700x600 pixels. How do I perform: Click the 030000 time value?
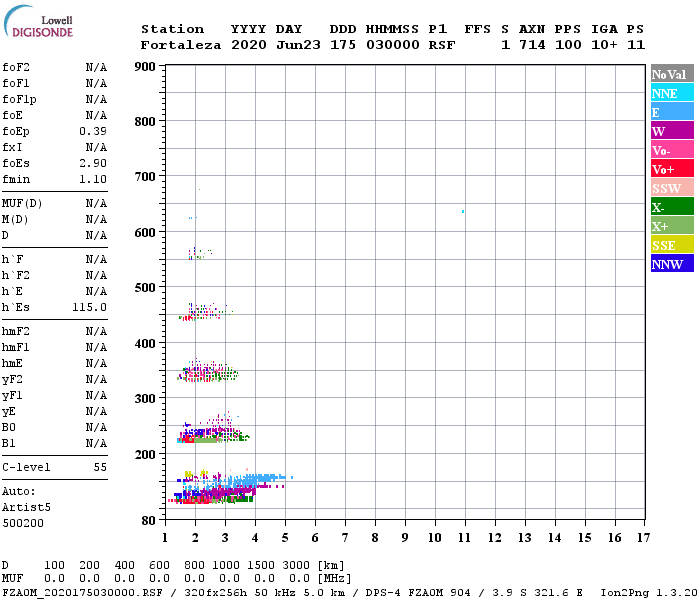(393, 45)
